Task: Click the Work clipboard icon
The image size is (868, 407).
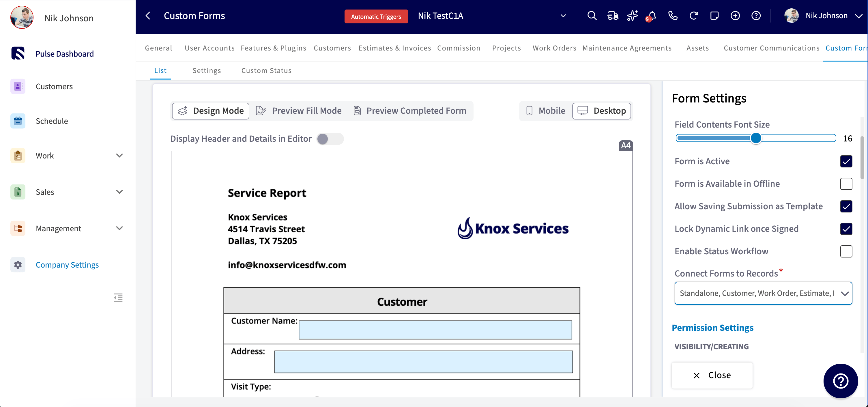Action: click(18, 156)
